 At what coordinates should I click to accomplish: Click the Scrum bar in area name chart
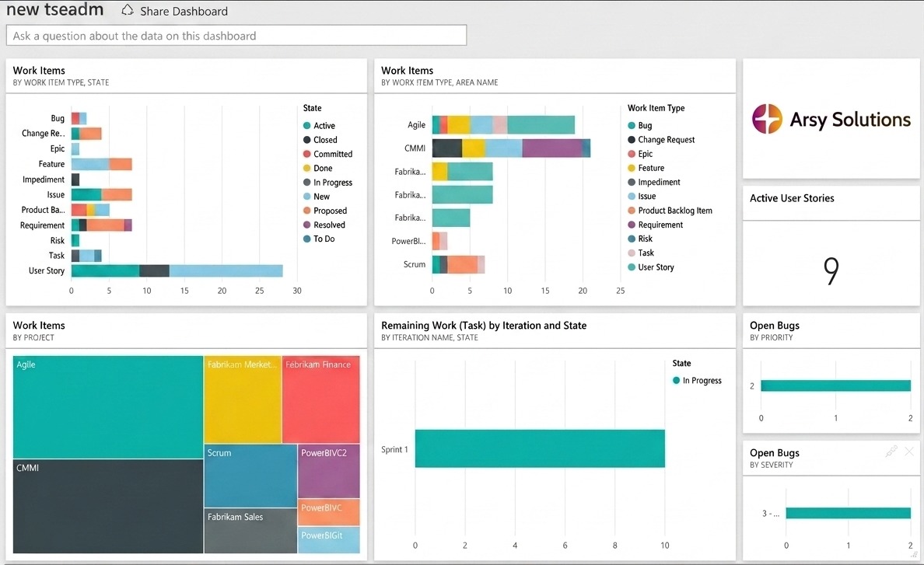pos(458,264)
